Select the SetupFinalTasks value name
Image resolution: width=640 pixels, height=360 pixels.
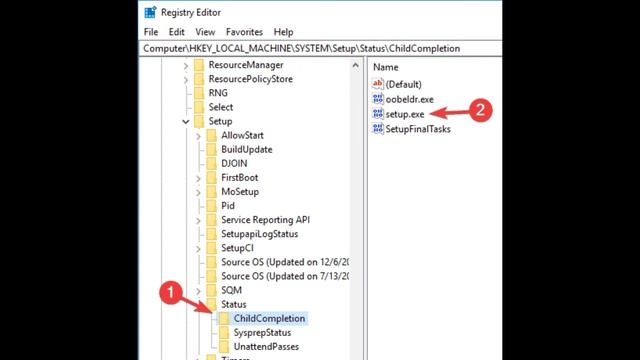[418, 129]
